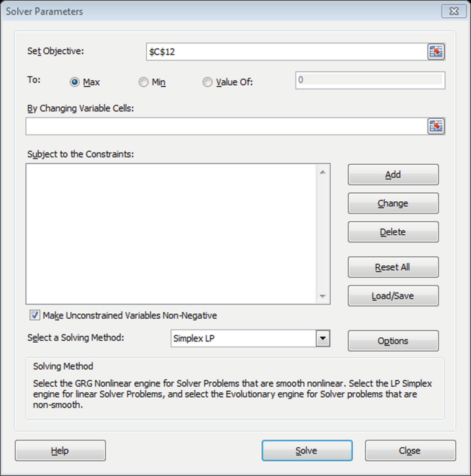
Task: Click the constraints list scrollbar down arrow
Action: pos(322,296)
